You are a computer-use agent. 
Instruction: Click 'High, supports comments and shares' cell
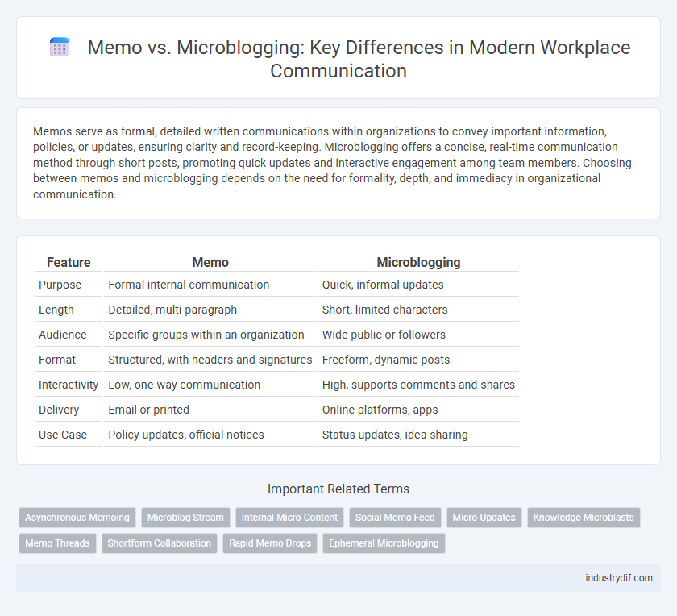click(x=418, y=385)
